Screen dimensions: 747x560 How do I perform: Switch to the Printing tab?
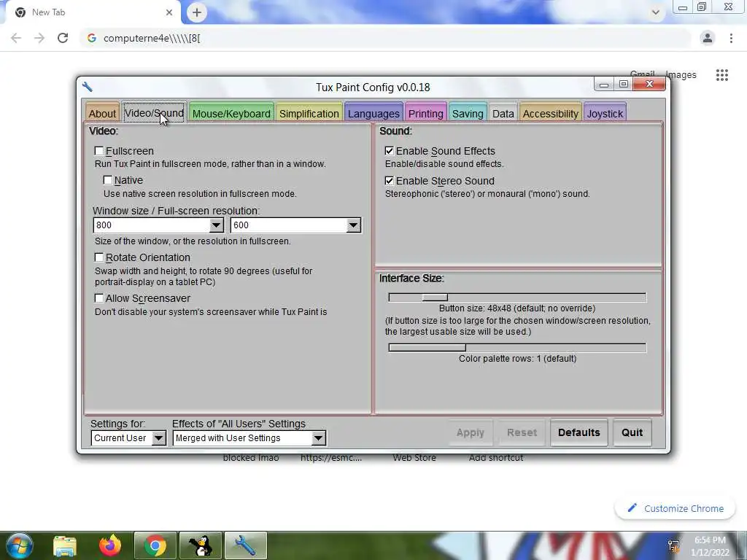[x=425, y=113]
